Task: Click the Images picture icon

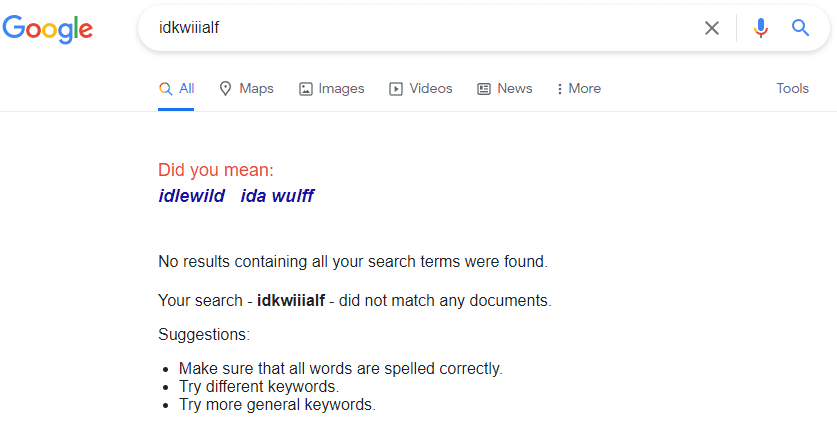Action: (305, 89)
